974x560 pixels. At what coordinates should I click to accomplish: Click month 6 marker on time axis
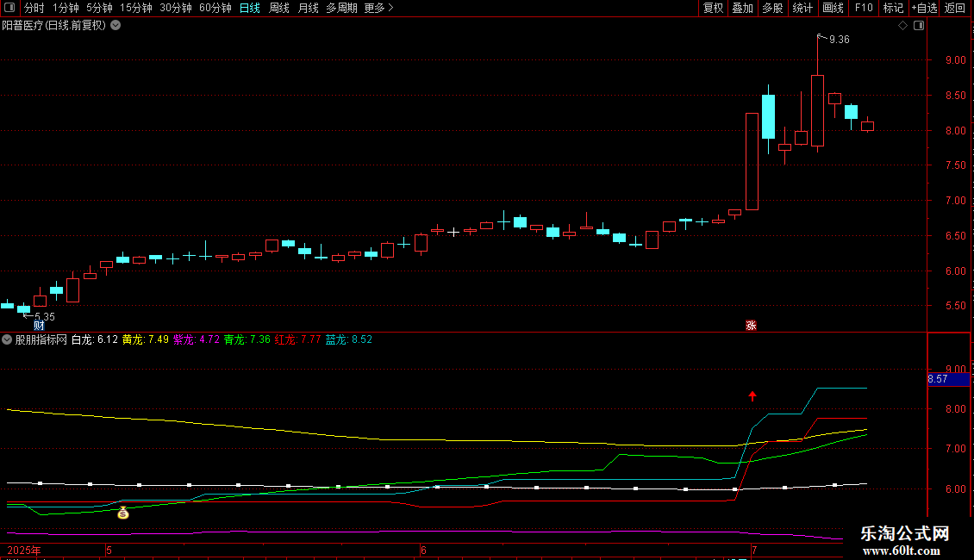423,551
